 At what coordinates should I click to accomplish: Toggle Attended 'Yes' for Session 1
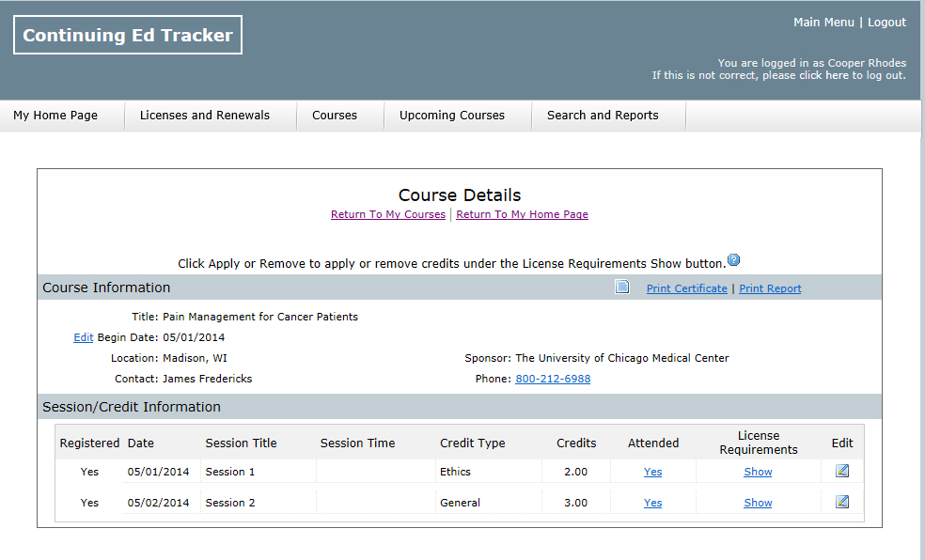point(652,472)
